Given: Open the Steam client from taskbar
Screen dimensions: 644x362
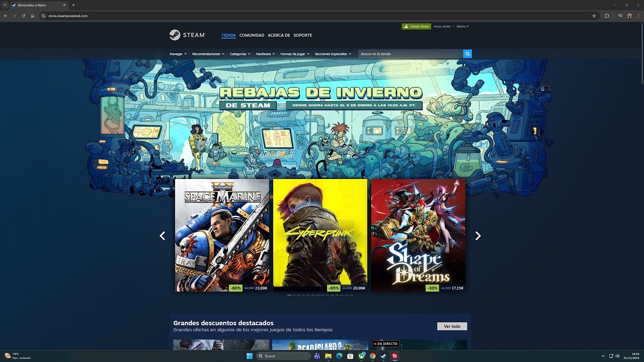Looking at the screenshot, I should 383,356.
